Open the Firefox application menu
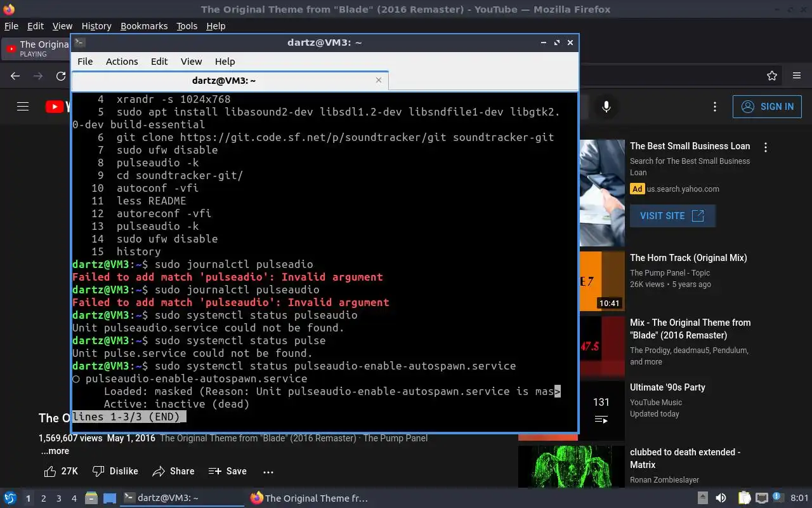This screenshot has height=508, width=812. [797, 76]
